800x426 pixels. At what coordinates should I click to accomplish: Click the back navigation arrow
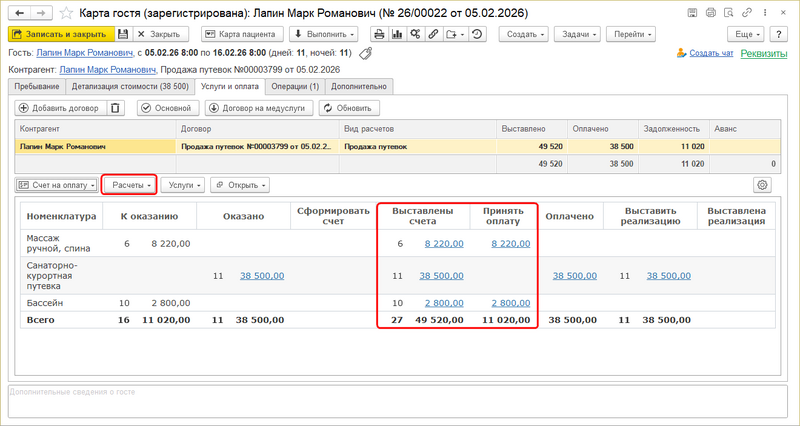(17, 13)
